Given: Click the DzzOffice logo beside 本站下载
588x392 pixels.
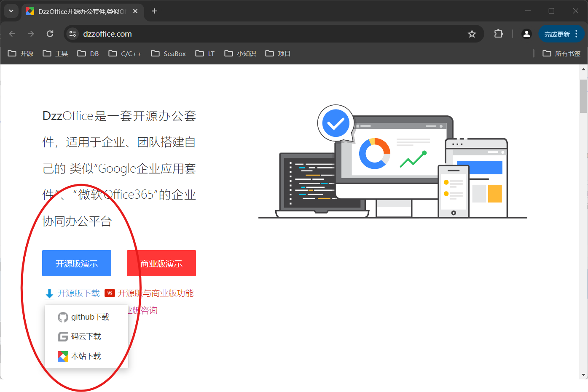Looking at the screenshot, I should pyautogui.click(x=63, y=356).
